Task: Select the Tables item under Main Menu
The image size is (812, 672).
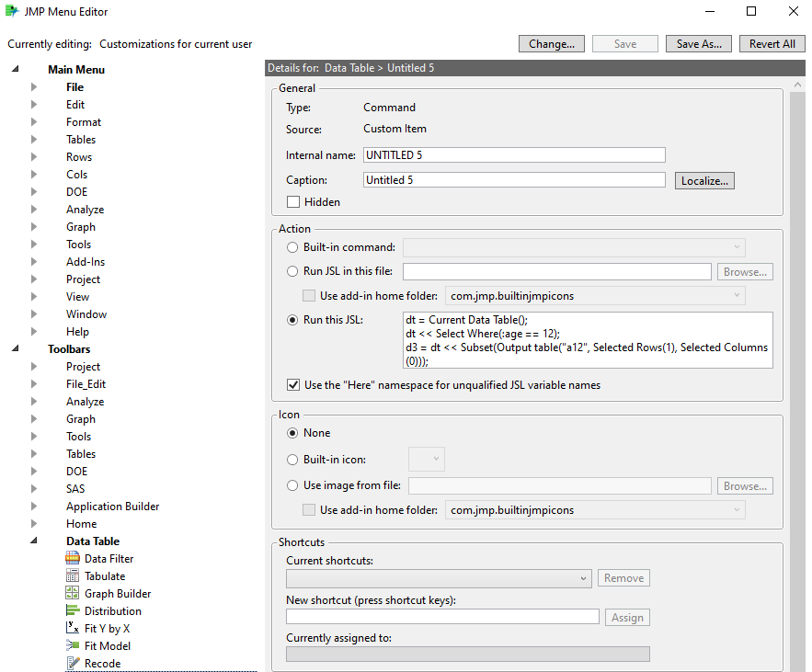Action: 81,139
